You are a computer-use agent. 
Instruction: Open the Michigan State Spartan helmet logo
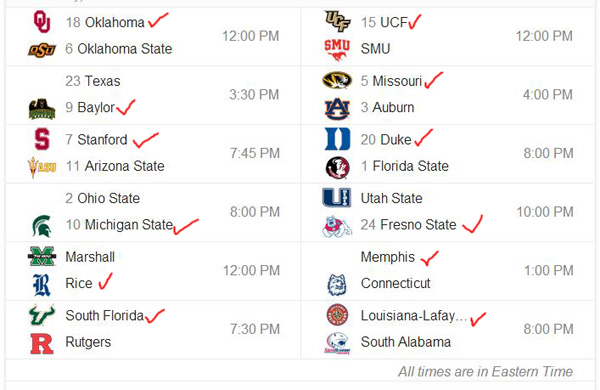click(x=42, y=226)
